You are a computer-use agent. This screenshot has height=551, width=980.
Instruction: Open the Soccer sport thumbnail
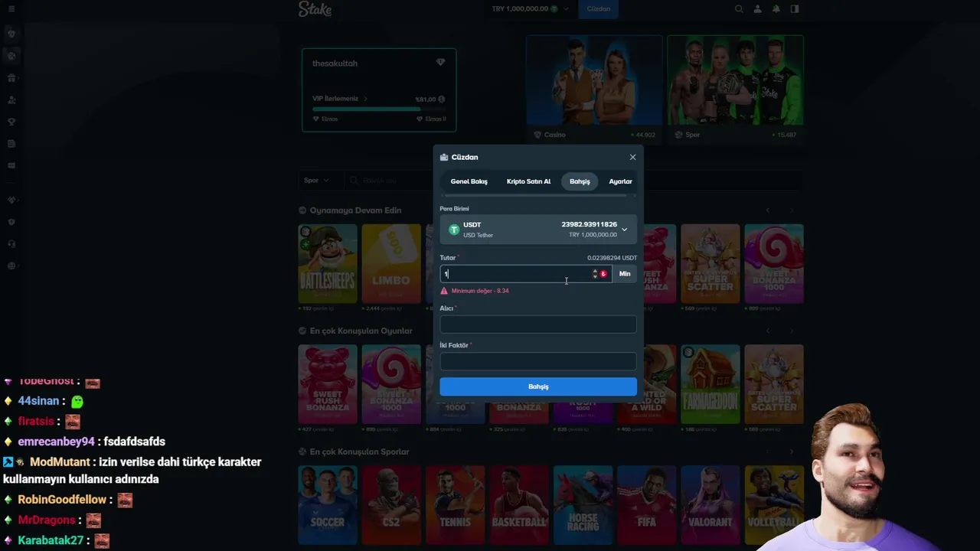click(328, 505)
